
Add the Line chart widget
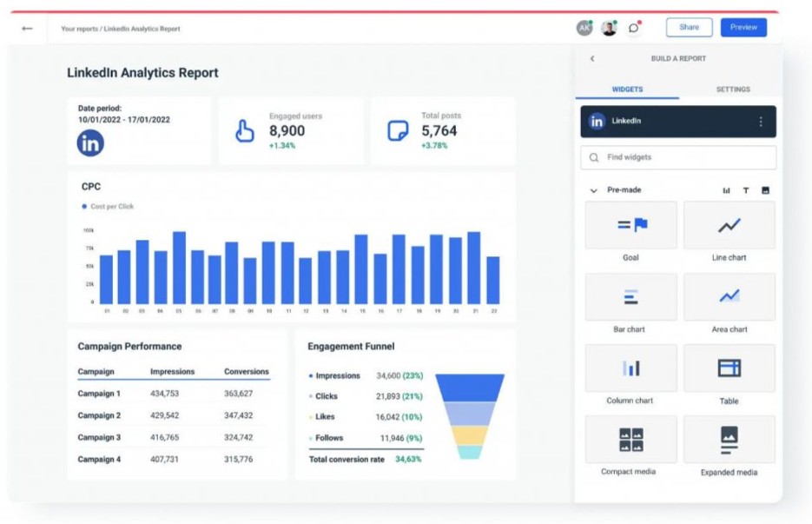pyautogui.click(x=729, y=226)
